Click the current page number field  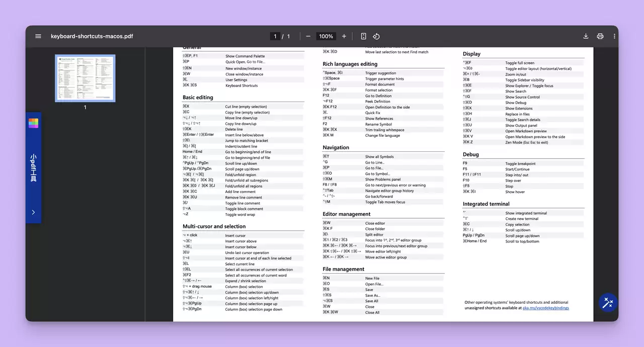pyautogui.click(x=275, y=36)
